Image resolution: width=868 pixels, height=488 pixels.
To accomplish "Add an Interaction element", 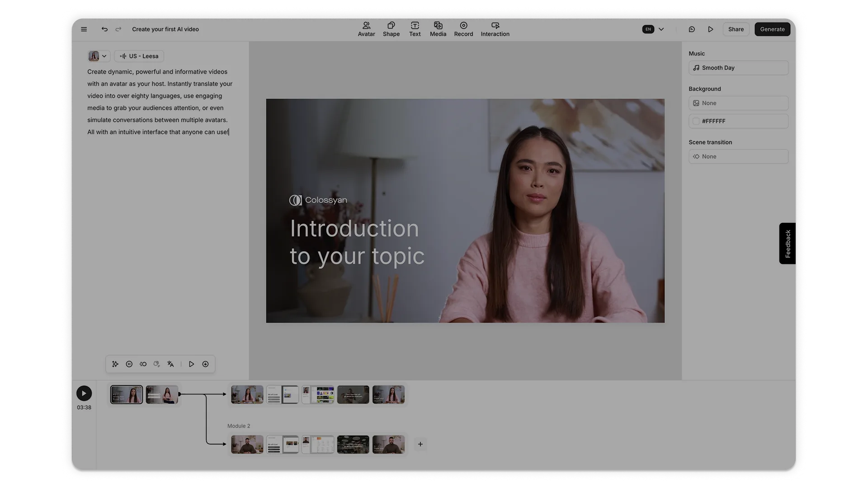I will pos(495,29).
